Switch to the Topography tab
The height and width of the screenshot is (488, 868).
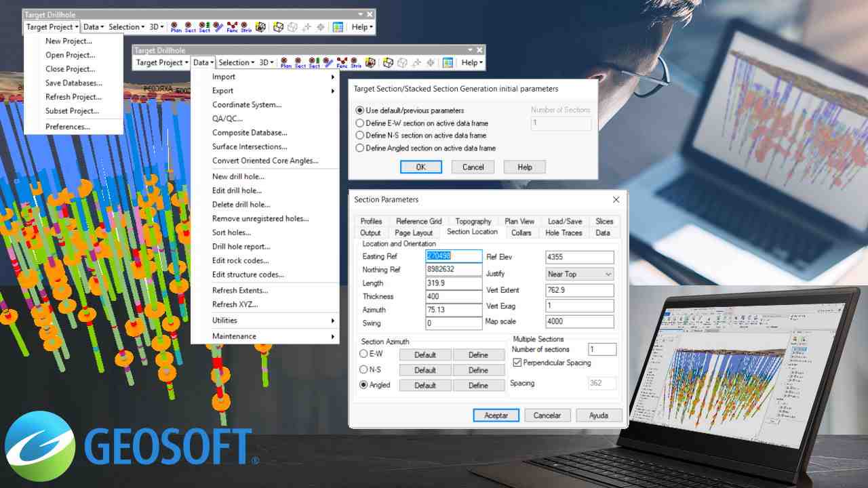point(473,221)
